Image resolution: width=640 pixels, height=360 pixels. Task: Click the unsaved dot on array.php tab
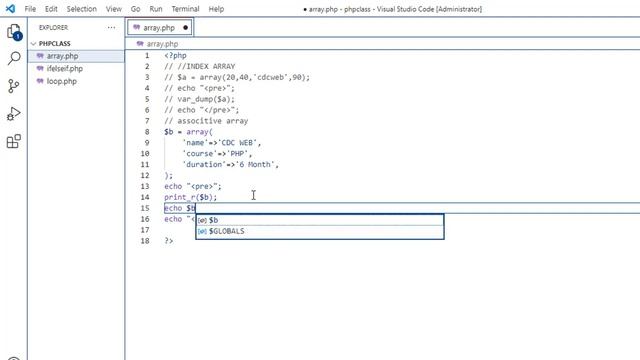[185, 28]
